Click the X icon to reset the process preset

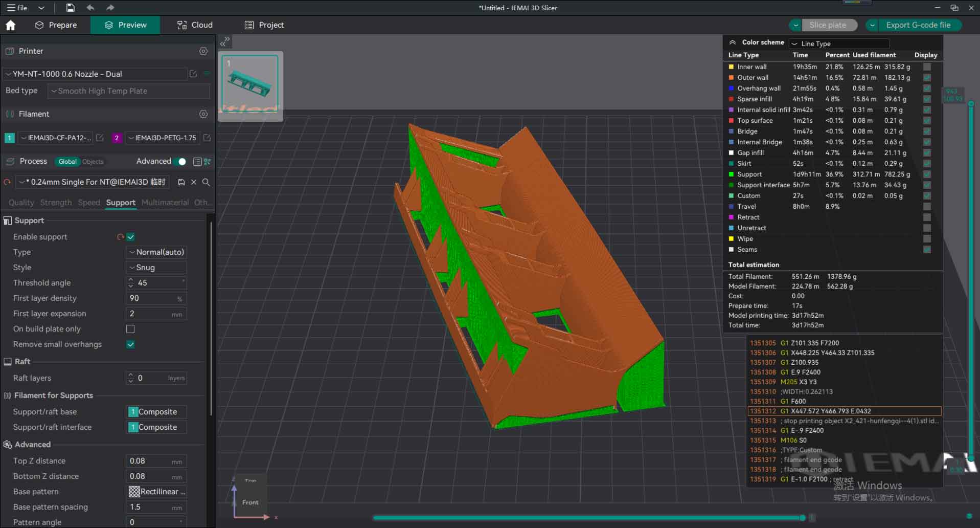pos(194,182)
